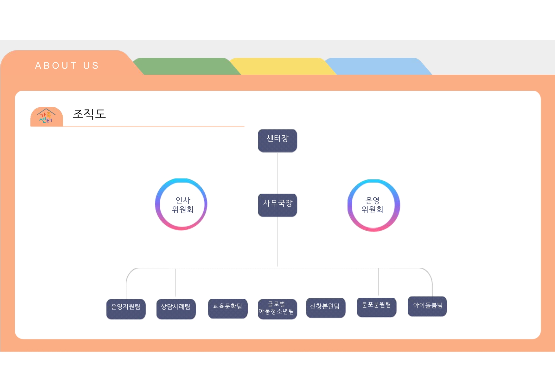Click the line between 인사위원회 and 사무국장
The image size is (555, 392).
click(x=233, y=206)
